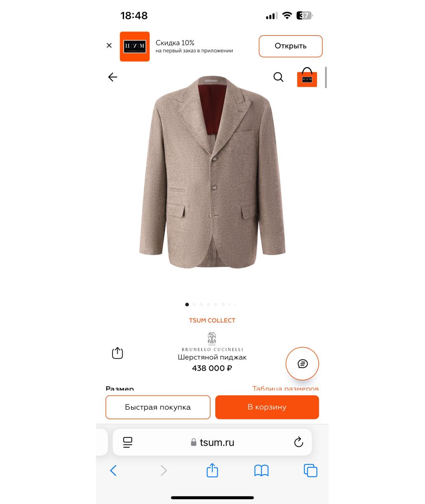Viewport: 425px width, 504px height.
Task: Go back with the arrow icon
Action: click(113, 77)
